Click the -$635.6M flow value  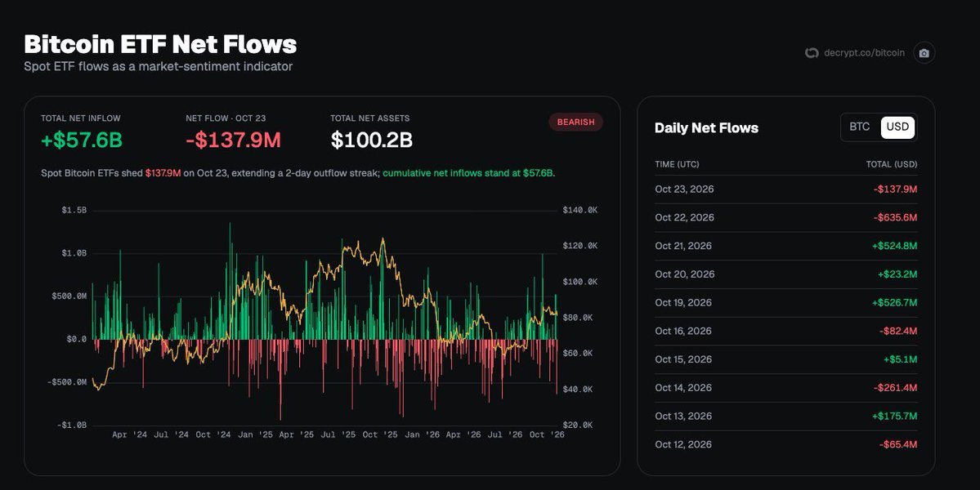point(895,217)
